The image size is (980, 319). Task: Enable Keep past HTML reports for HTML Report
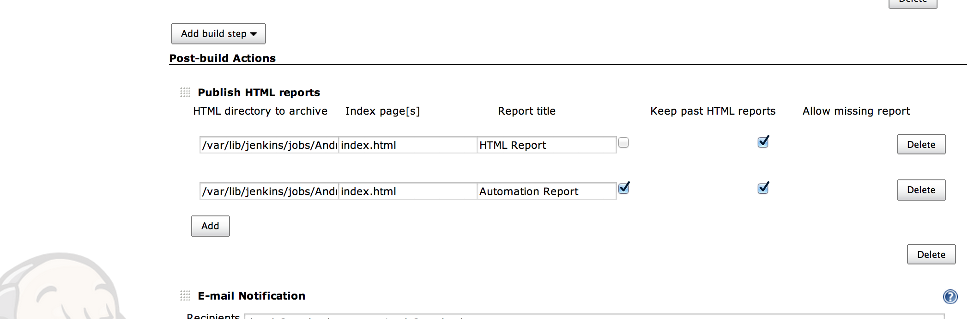623,143
